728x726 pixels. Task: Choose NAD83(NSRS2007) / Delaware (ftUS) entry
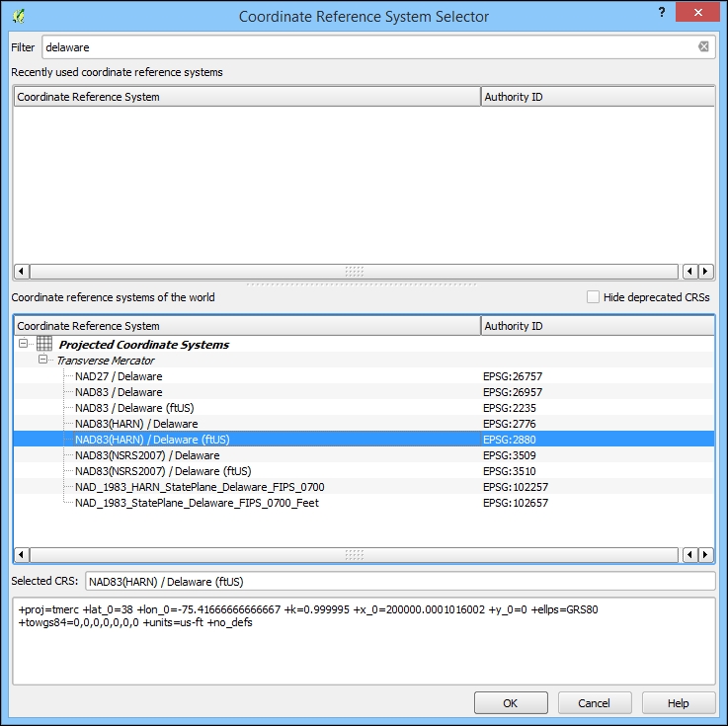[163, 471]
